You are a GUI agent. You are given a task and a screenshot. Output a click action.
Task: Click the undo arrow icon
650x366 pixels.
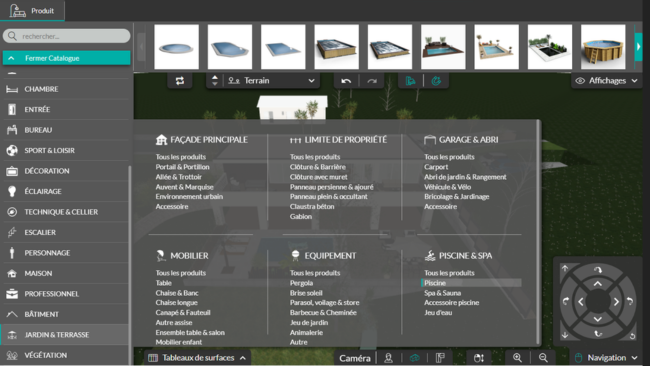point(346,81)
